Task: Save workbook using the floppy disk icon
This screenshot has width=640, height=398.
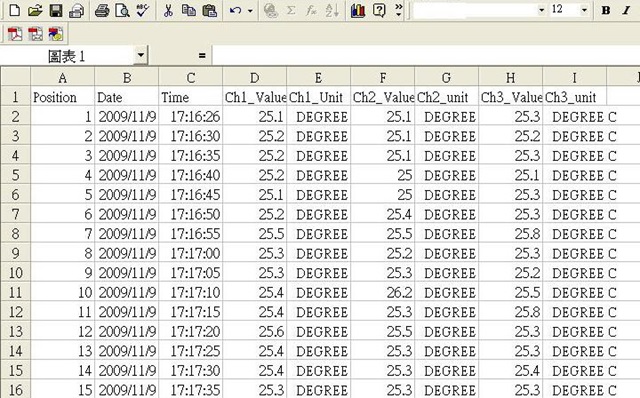Action: pyautogui.click(x=56, y=10)
